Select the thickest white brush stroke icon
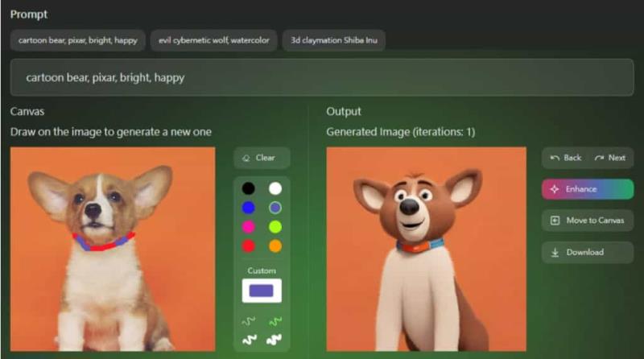Screen dimensions: 644x359 (274, 340)
